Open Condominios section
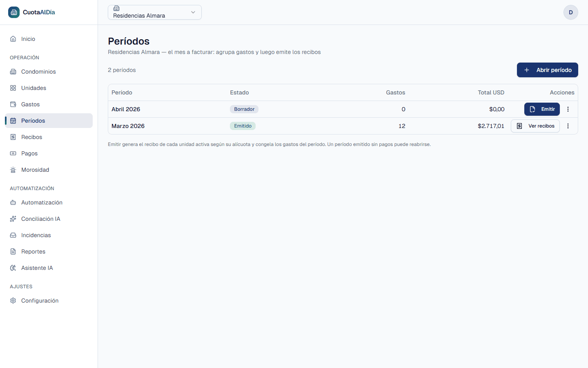588x368 pixels. click(x=49, y=72)
